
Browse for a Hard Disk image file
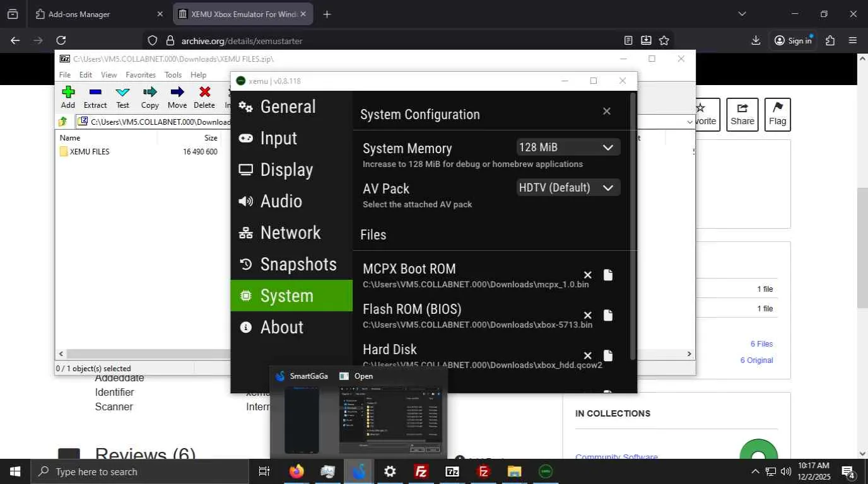click(608, 356)
